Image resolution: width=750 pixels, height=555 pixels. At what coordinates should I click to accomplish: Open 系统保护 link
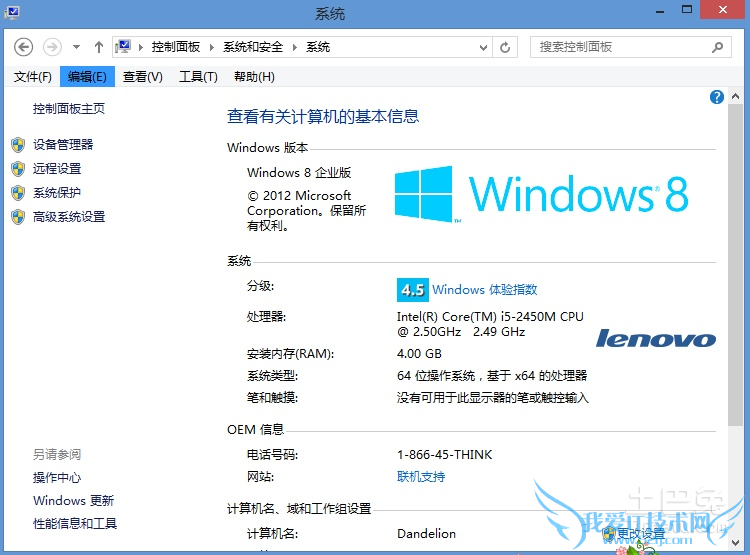[x=57, y=192]
